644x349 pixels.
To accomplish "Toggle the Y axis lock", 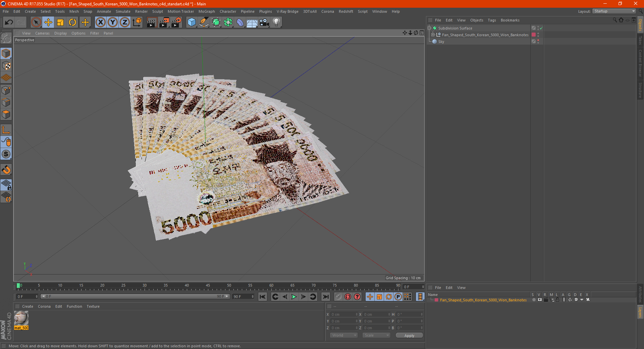I will click(113, 22).
